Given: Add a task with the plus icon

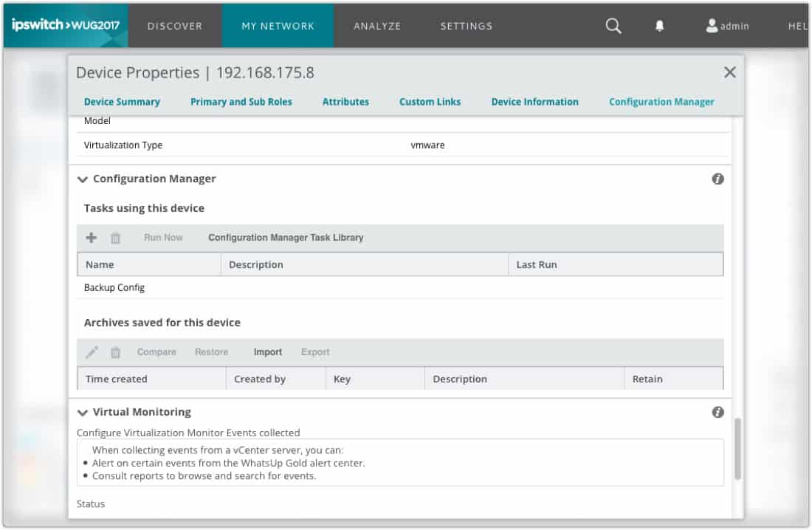Looking at the screenshot, I should point(92,238).
